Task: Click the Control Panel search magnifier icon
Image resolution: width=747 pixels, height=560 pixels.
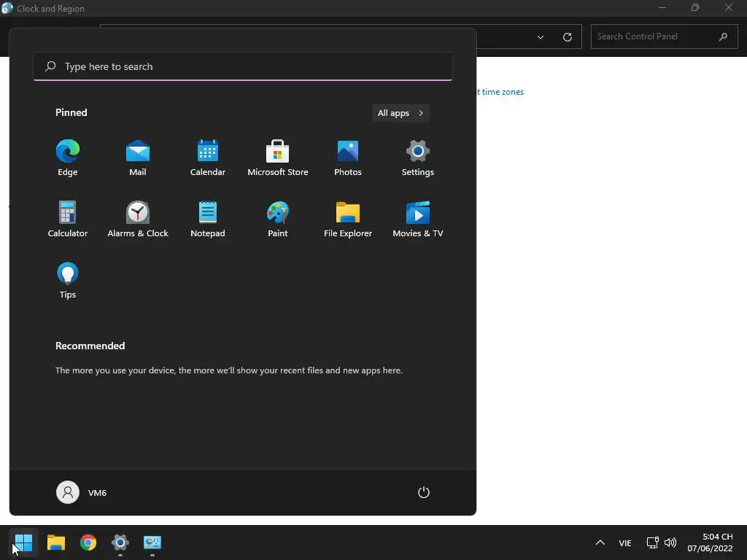Action: point(723,36)
